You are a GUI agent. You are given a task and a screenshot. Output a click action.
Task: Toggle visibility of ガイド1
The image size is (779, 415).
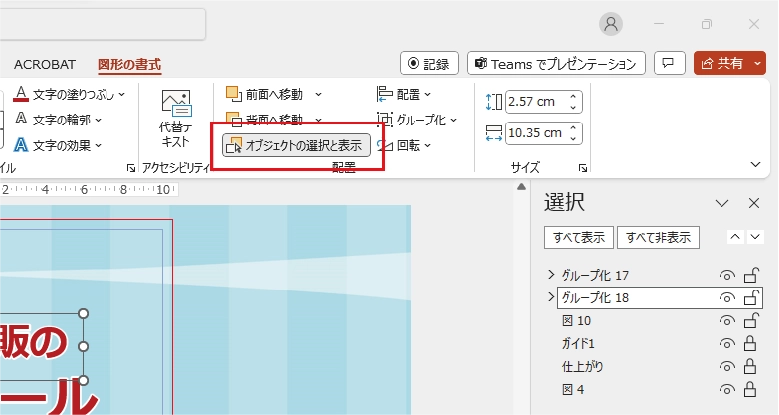[727, 343]
